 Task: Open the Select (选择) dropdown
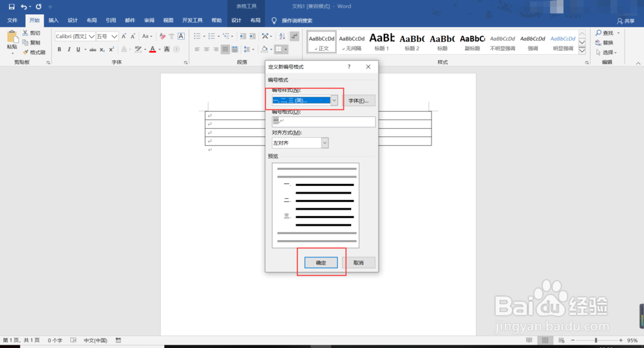[x=606, y=52]
